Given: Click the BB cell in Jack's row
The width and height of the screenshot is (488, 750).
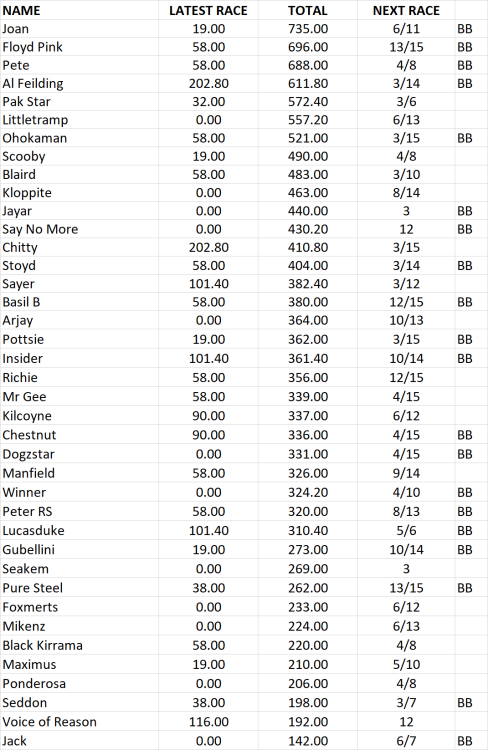Looking at the screenshot, I should (x=465, y=741).
